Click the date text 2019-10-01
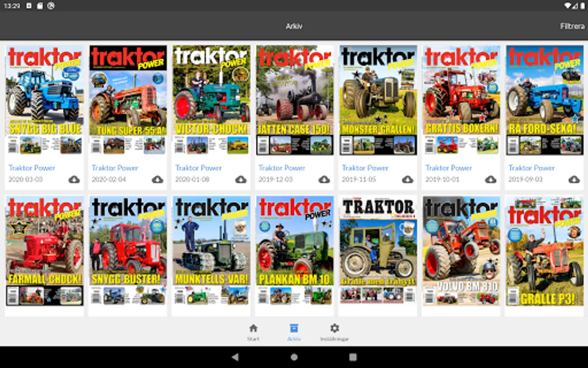Image resolution: width=588 pixels, height=368 pixels. (x=442, y=180)
